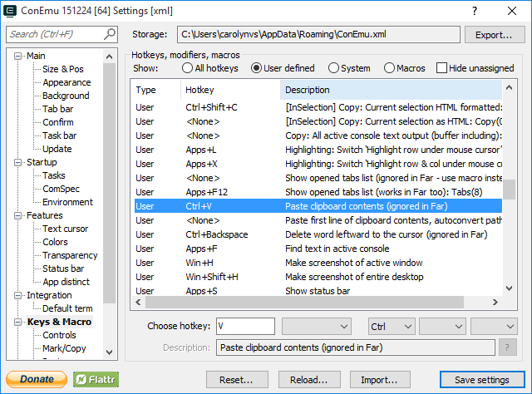532x394 pixels.
Task: Open Tab bar settings page
Action: 57,109
